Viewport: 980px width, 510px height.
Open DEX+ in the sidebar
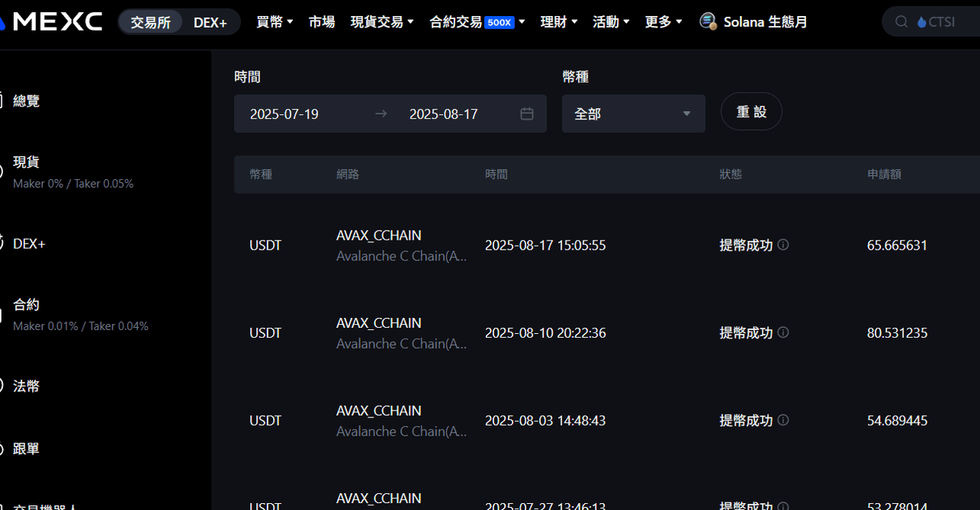pyautogui.click(x=29, y=244)
